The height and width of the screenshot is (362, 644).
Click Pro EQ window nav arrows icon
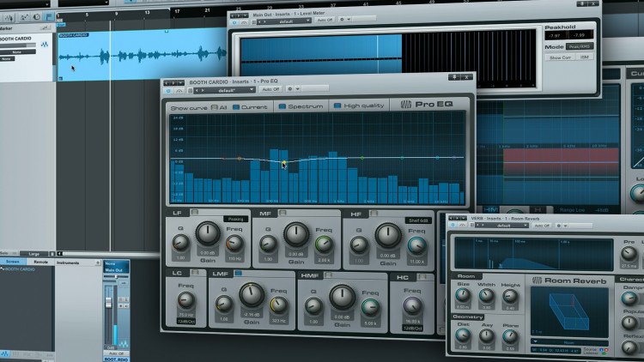(173, 82)
